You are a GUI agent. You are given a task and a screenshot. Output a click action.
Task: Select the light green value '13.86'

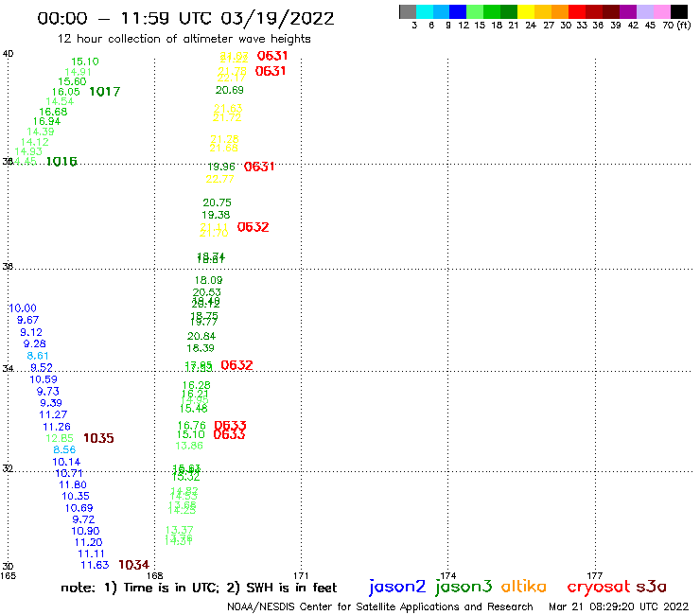(189, 446)
